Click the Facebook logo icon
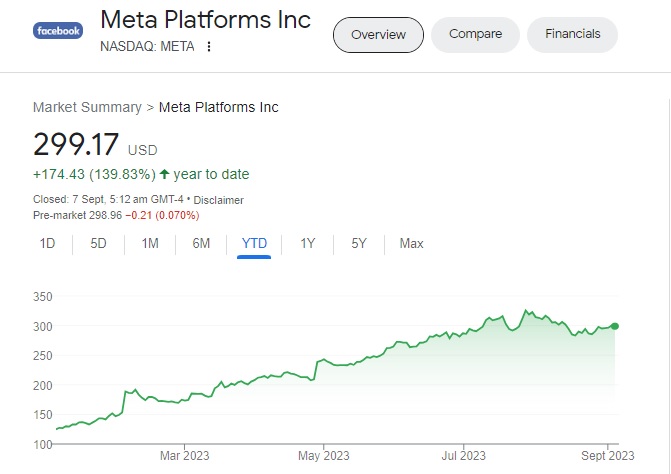 coord(59,31)
